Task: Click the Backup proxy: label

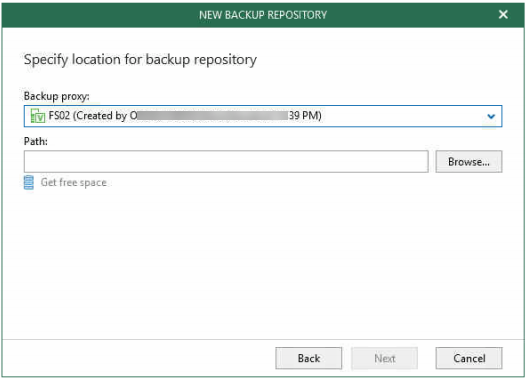Action: coord(57,96)
